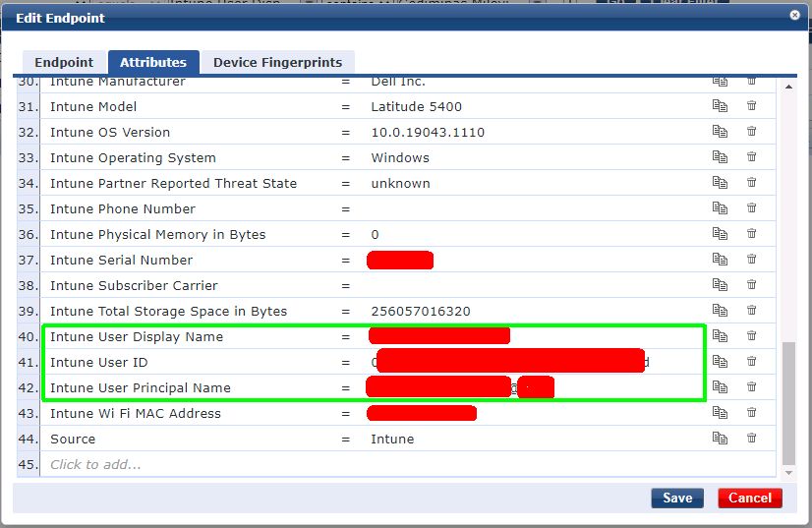Screen dimensions: 812x528
Task: Open the Device Fingerprints tab
Action: 277,62
